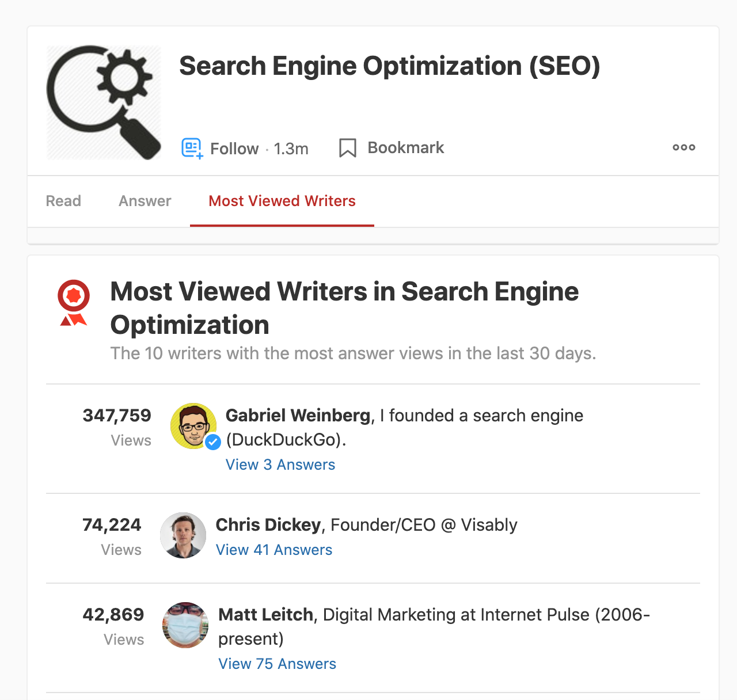Screen dimensions: 737x700
Task: Click the Bookmark text button
Action: coord(406,148)
